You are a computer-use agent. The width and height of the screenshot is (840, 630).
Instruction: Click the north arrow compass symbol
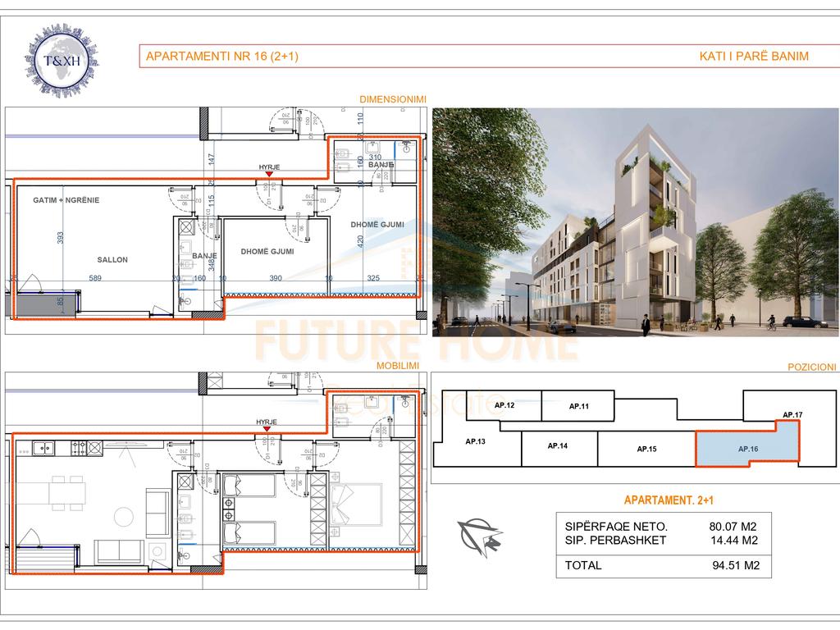[x=480, y=537]
